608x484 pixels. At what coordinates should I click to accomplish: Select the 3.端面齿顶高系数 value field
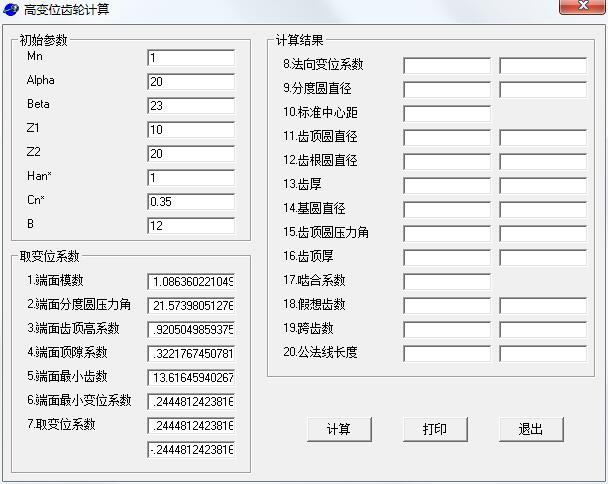[191, 330]
